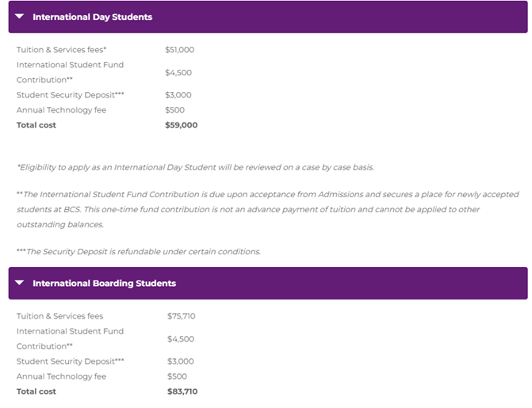Click the boarding $3,000 security deposit amount
Viewport: 532px width, 408px height.
pos(181,361)
